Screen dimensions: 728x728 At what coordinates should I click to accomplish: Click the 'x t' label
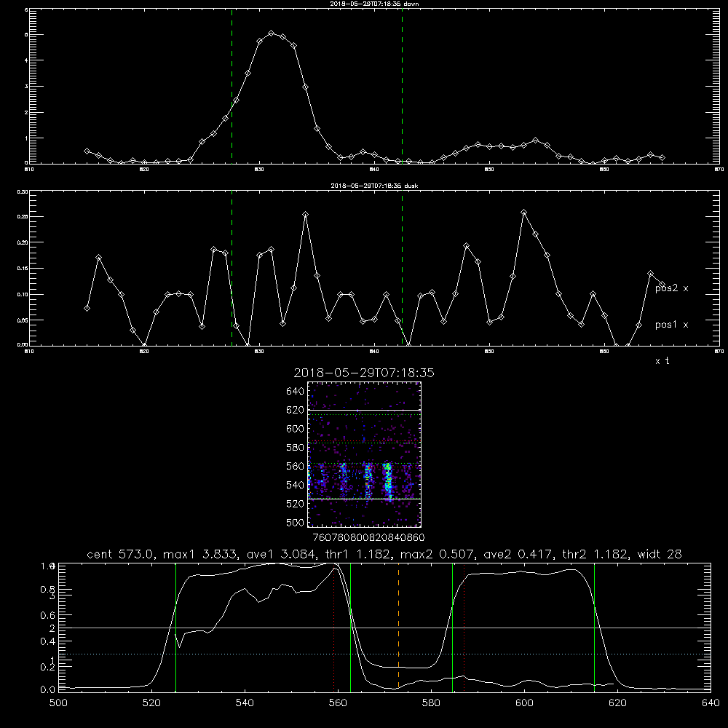coord(662,361)
